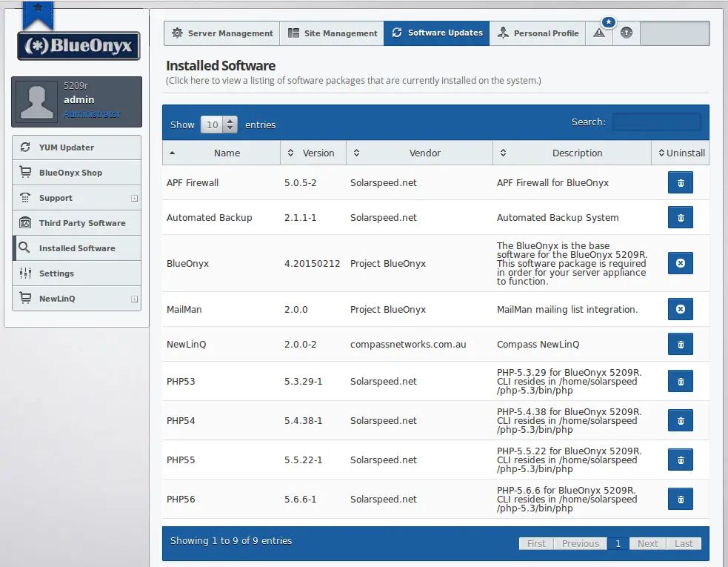Click the circled X icon for MailMan row
The height and width of the screenshot is (567, 728).
[680, 309]
